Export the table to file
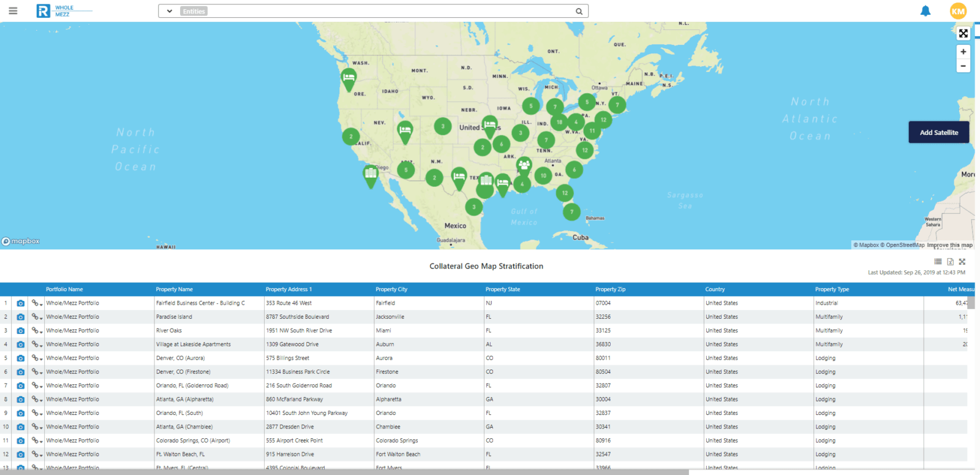 tap(950, 262)
